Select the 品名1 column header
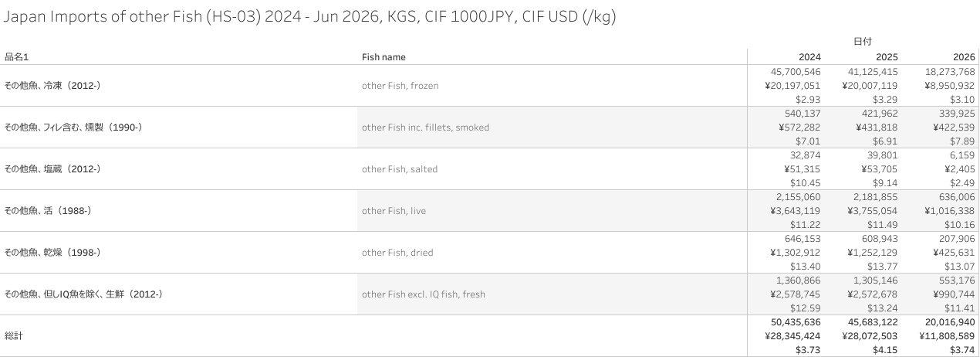 (x=18, y=57)
